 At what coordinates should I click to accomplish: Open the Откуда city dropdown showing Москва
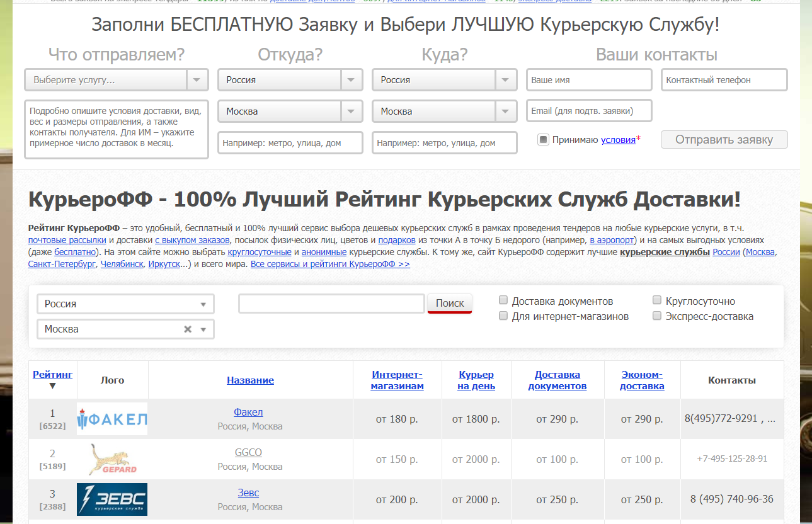pyautogui.click(x=290, y=111)
